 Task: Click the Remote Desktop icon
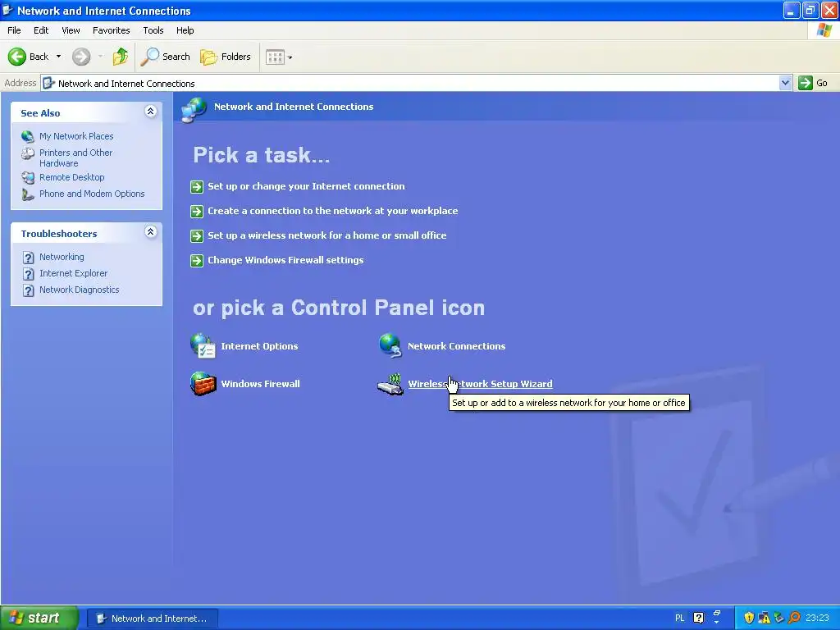click(28, 178)
